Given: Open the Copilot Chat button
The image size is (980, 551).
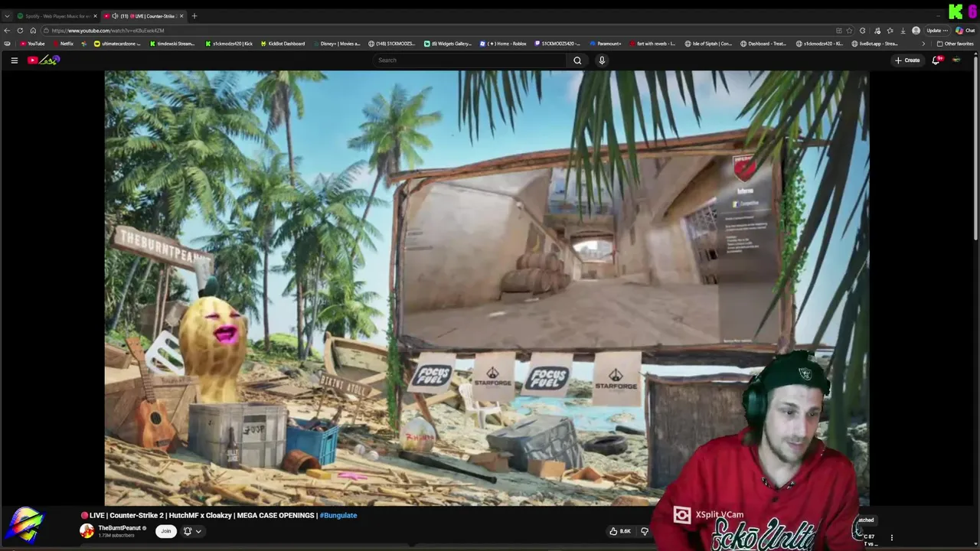Looking at the screenshot, I should click(x=965, y=31).
